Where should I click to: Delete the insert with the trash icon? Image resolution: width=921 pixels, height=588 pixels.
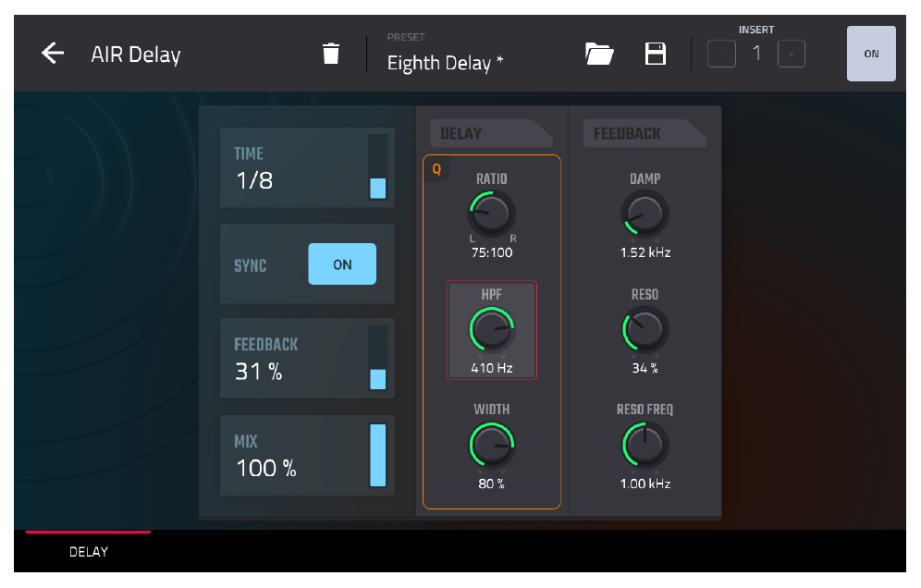(331, 54)
